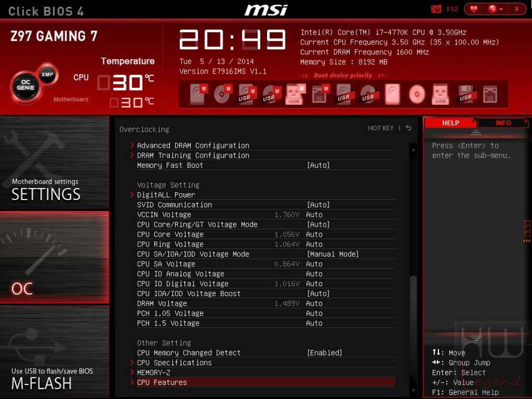Open the language globe dropdown
This screenshot has height=399, width=532.
pos(495,9)
